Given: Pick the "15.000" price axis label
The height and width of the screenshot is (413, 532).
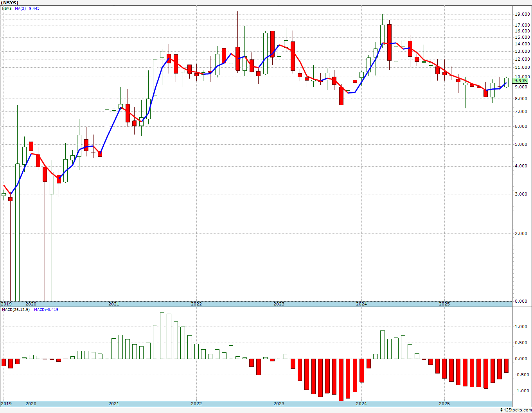Looking at the screenshot, I should (x=523, y=37).
